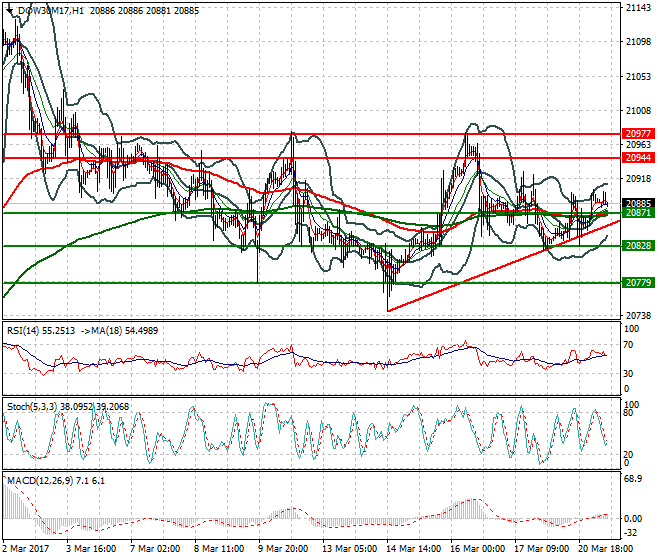Click the 68.9 value on the MACD scale
660x560 pixels.
633,480
